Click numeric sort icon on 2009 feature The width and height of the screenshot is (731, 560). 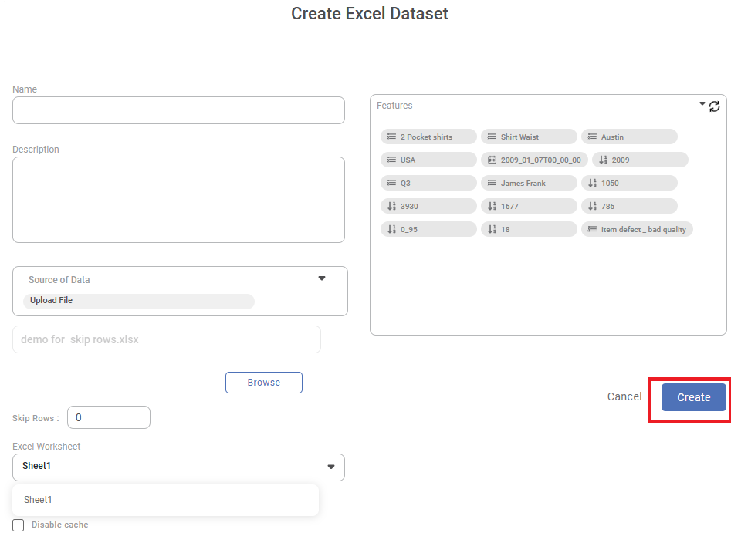[603, 160]
